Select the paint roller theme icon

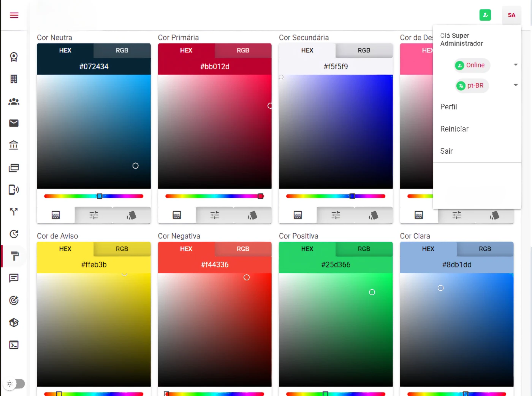click(x=14, y=256)
